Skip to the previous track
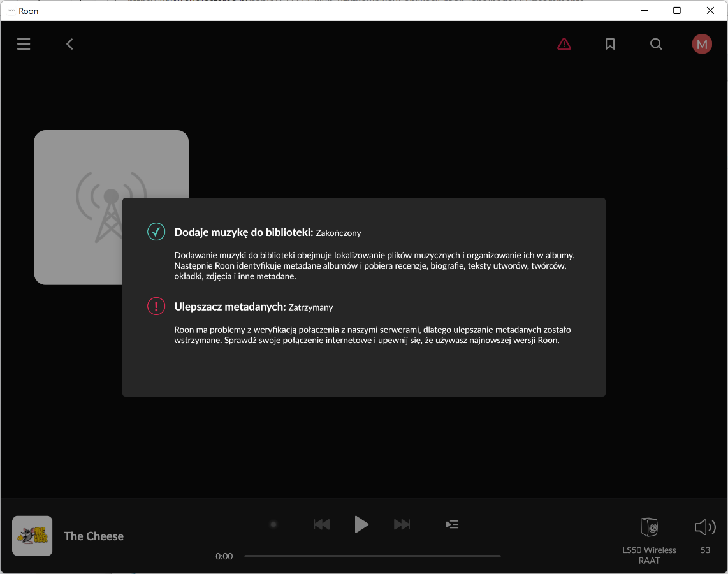The image size is (728, 574). (x=321, y=524)
